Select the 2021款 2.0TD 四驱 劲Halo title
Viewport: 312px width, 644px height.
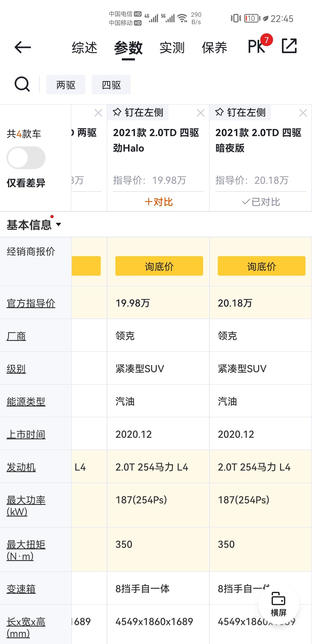point(156,140)
